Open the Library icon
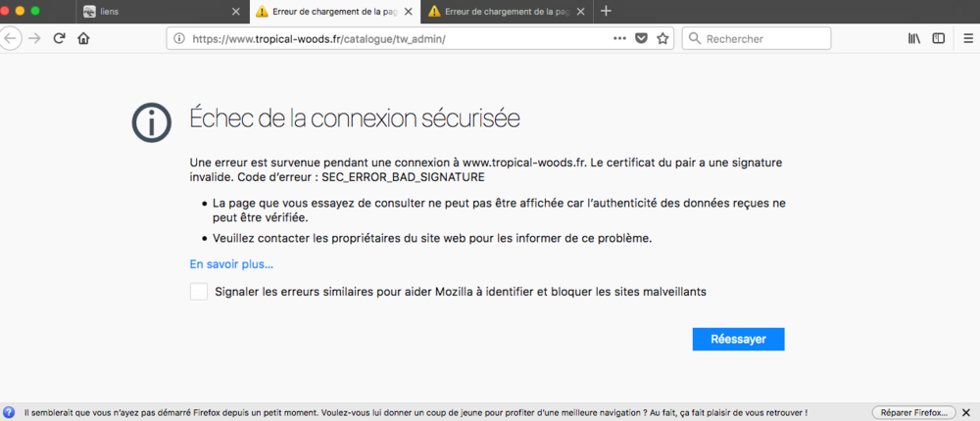This screenshot has height=421, width=980. pyautogui.click(x=914, y=39)
